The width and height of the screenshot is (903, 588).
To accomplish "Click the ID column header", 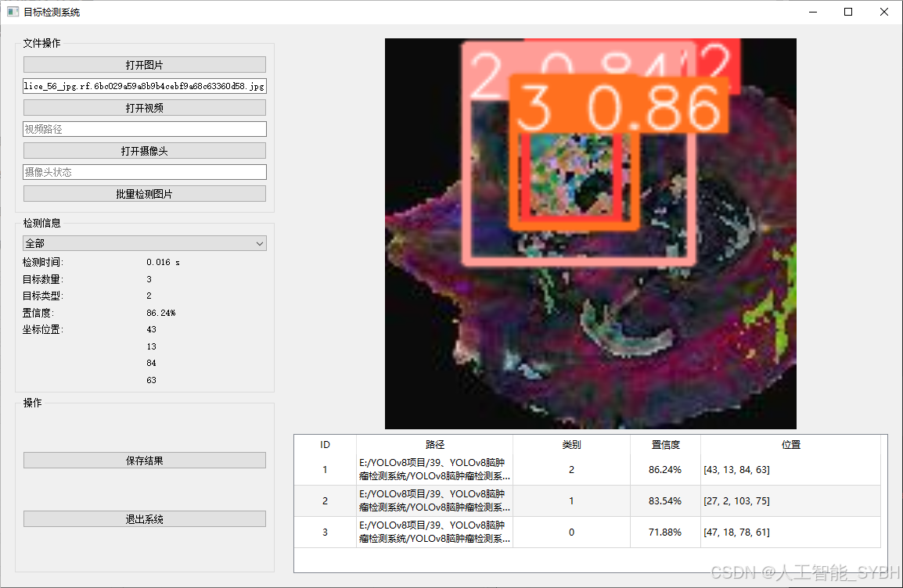I will (325, 445).
